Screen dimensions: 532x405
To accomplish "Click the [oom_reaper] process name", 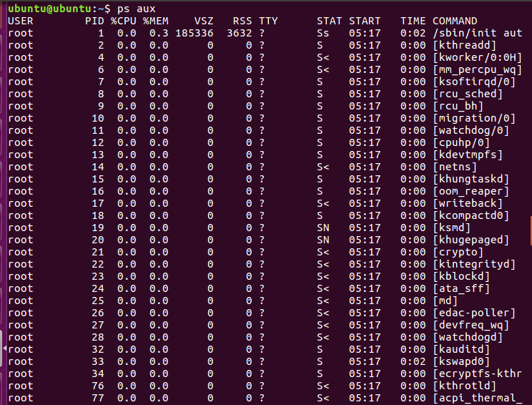I will point(471,192).
